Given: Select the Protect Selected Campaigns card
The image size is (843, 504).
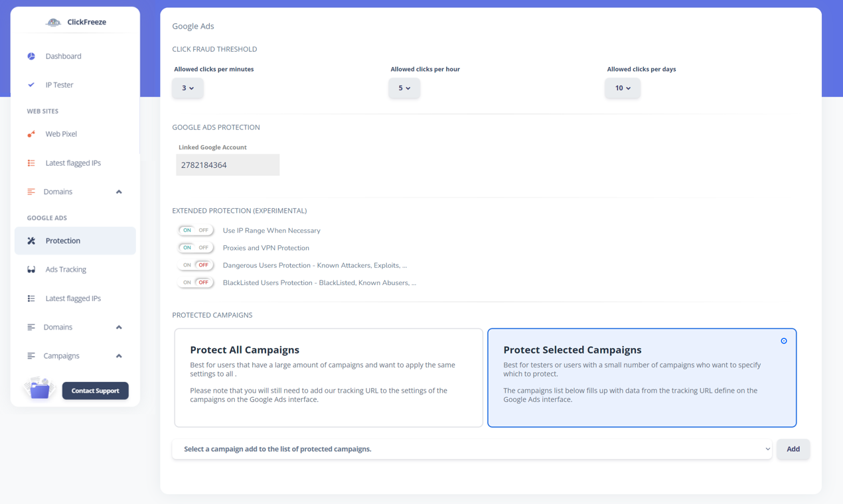Looking at the screenshot, I should click(x=642, y=378).
